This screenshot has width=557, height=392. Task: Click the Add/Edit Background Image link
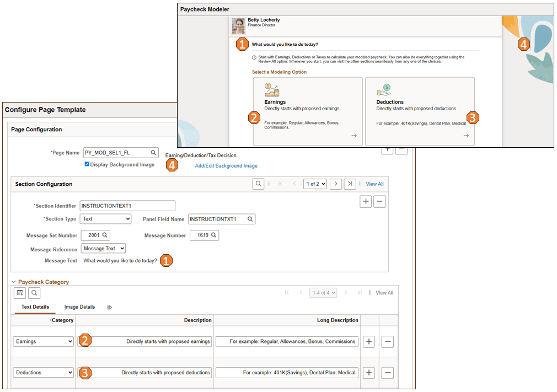[226, 165]
